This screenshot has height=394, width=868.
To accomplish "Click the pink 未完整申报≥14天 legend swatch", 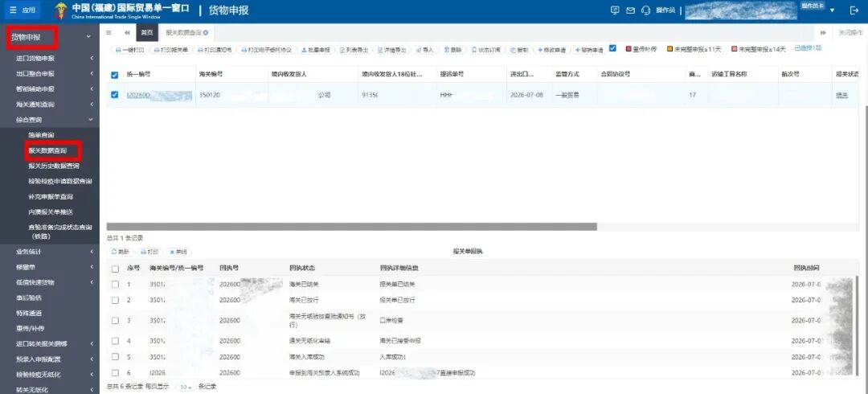I will click(x=734, y=49).
